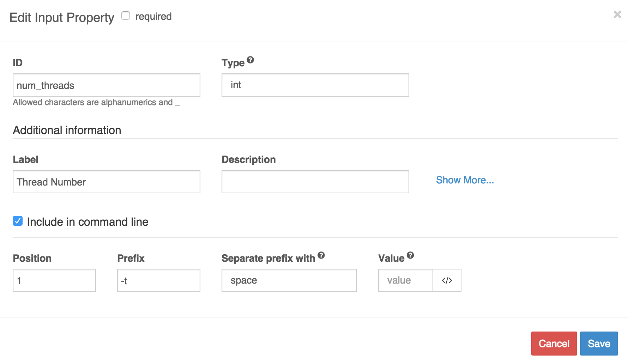The width and height of the screenshot is (628, 364).
Task: Expand Show More options
Action: pyautogui.click(x=465, y=180)
